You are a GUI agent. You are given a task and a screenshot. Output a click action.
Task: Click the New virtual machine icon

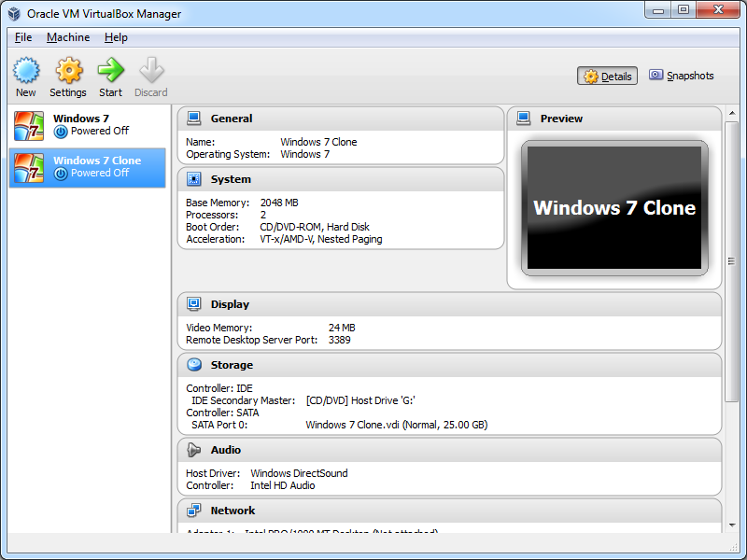[x=26, y=71]
